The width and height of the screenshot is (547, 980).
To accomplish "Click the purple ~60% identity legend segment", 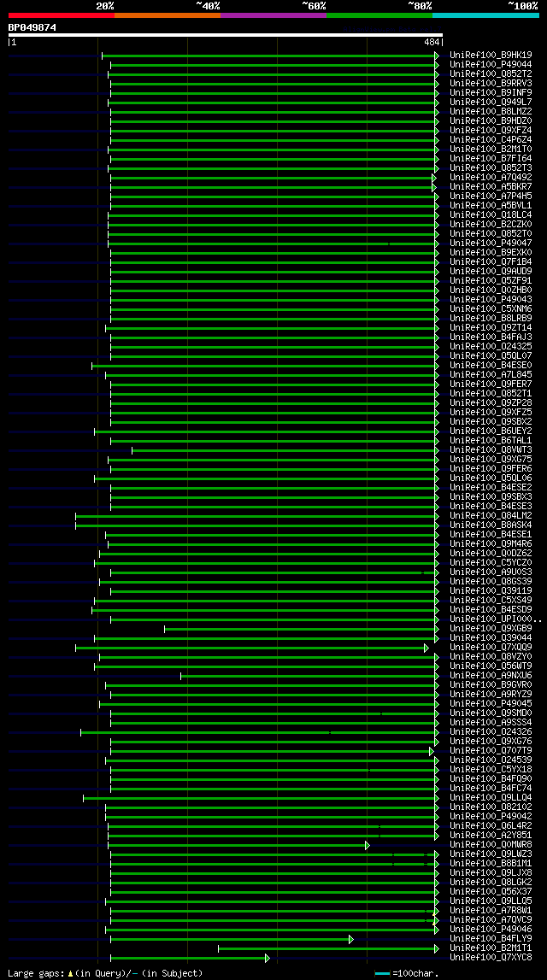I will (x=273, y=15).
